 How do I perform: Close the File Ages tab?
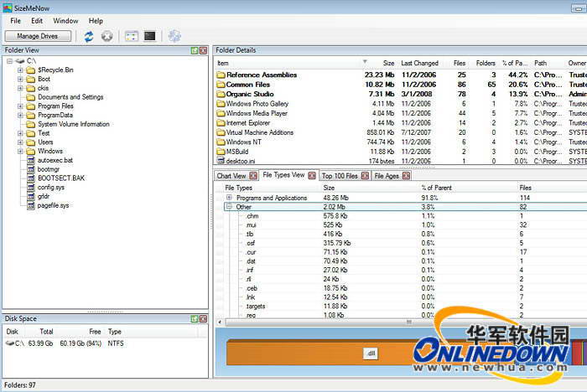click(x=406, y=176)
